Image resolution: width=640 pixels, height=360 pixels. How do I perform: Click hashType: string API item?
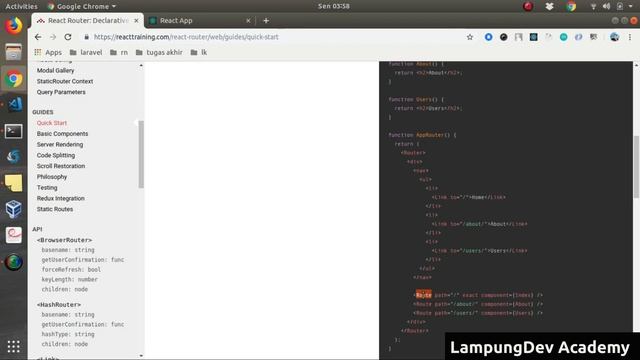[68, 334]
